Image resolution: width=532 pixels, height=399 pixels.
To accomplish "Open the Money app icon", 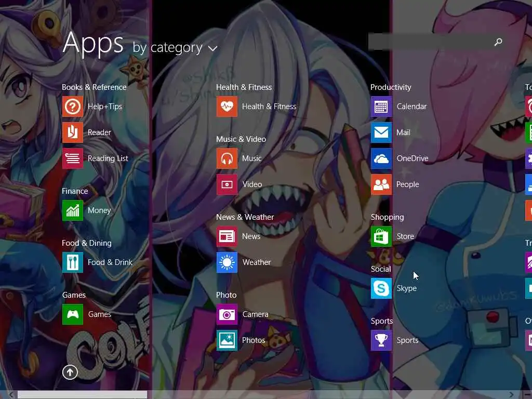I will (73, 210).
